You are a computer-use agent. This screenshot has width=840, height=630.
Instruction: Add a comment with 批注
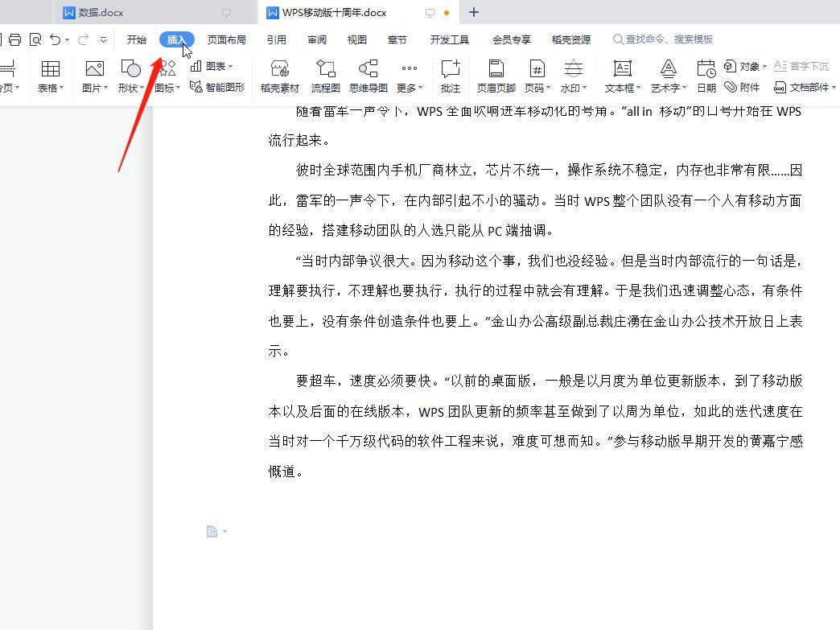450,70
